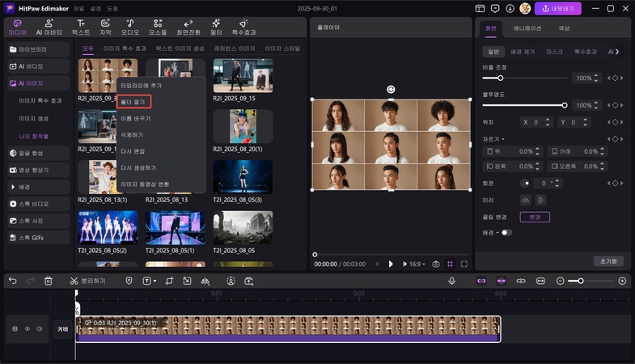Click the 불투명도 opacity slider handle
The image size is (635, 364).
[x=564, y=105]
